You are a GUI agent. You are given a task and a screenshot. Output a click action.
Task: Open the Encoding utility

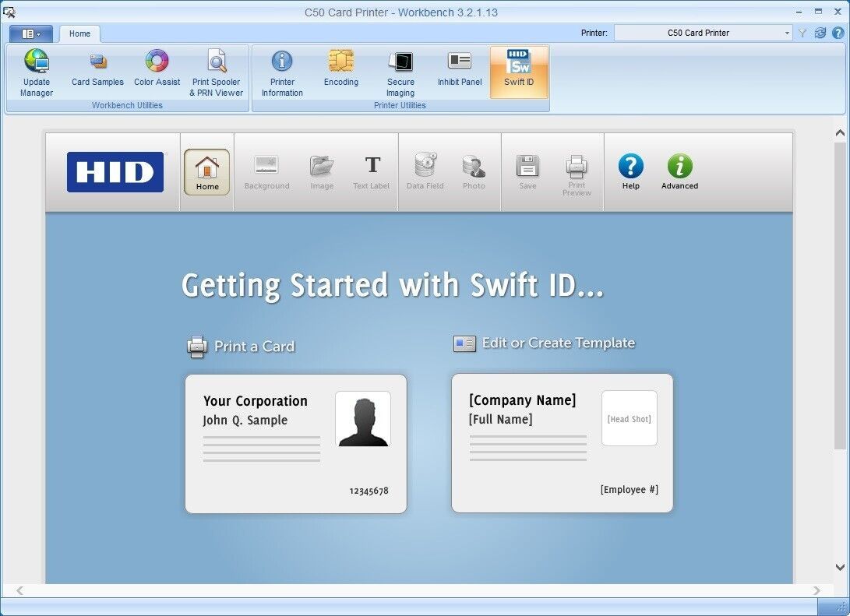coord(341,68)
